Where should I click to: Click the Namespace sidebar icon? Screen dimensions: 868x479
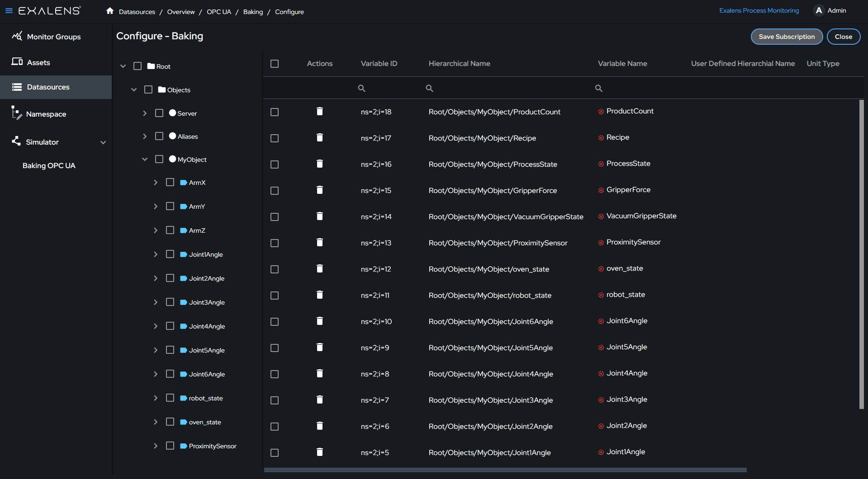coord(16,113)
